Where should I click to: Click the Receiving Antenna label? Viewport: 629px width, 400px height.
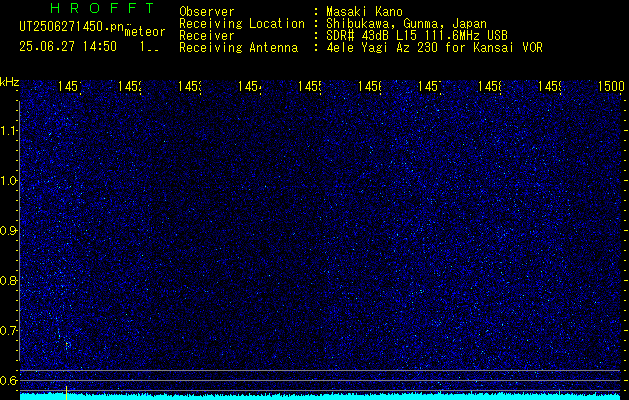pos(238,48)
